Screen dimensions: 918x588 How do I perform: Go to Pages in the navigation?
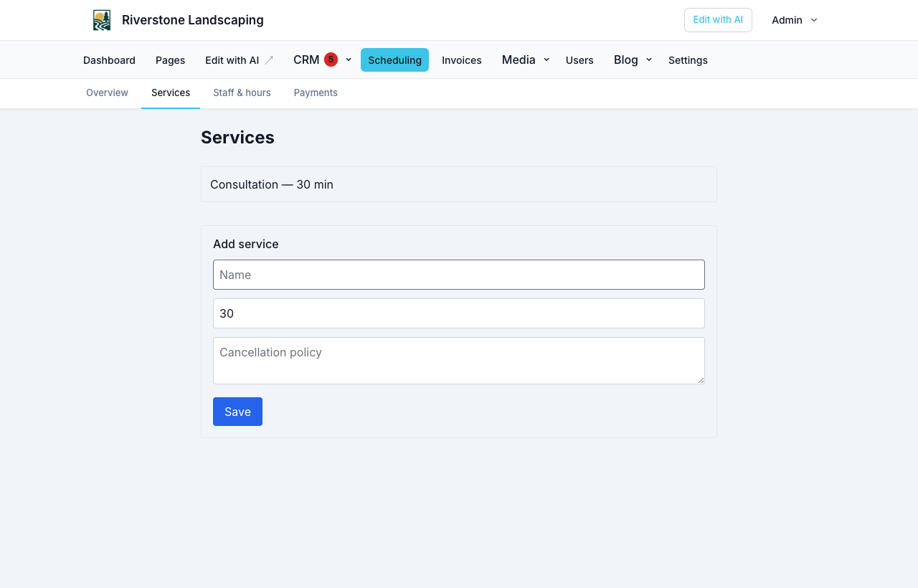[x=170, y=60]
